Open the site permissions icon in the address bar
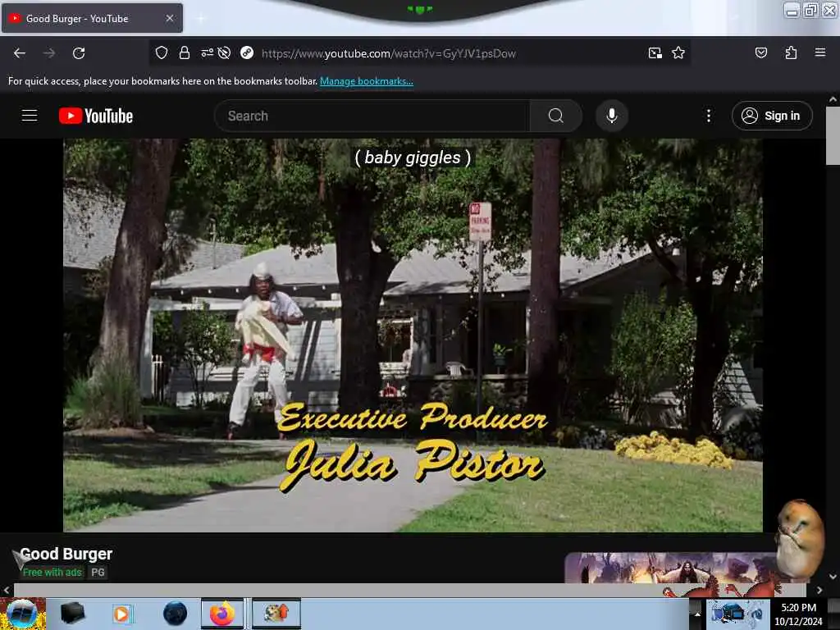This screenshot has height=630, width=840. 207,52
